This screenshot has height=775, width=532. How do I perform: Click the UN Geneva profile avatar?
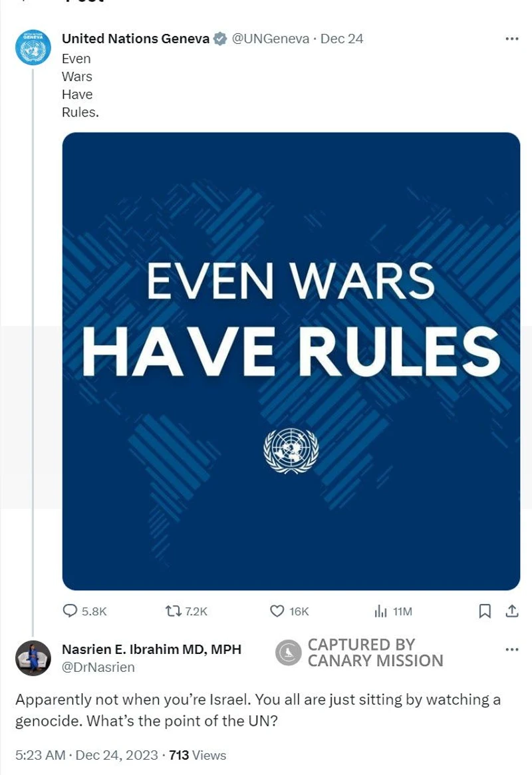point(33,48)
